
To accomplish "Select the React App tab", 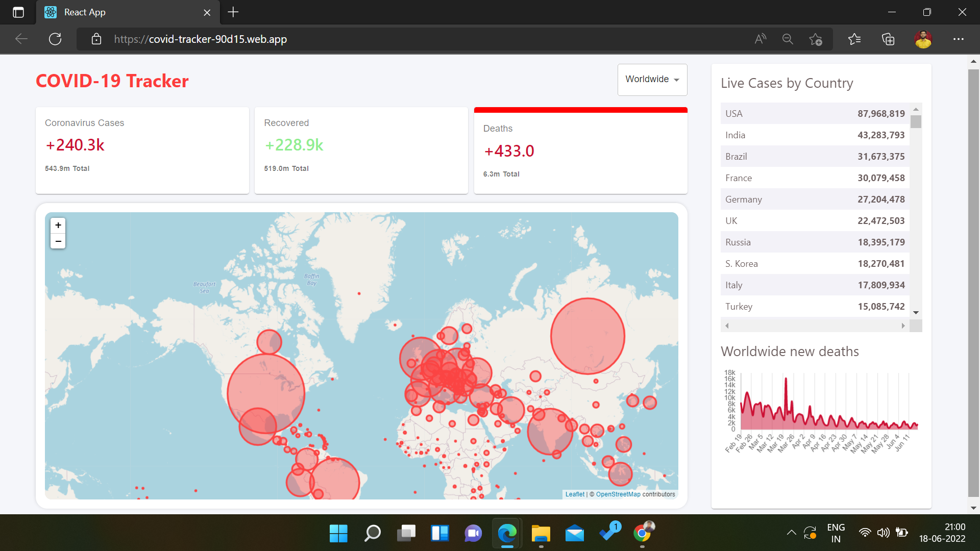I will pyautogui.click(x=128, y=12).
